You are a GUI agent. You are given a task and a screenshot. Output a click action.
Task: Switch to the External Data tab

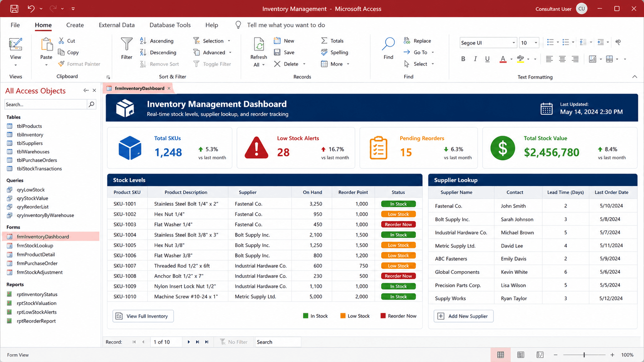[x=117, y=25]
